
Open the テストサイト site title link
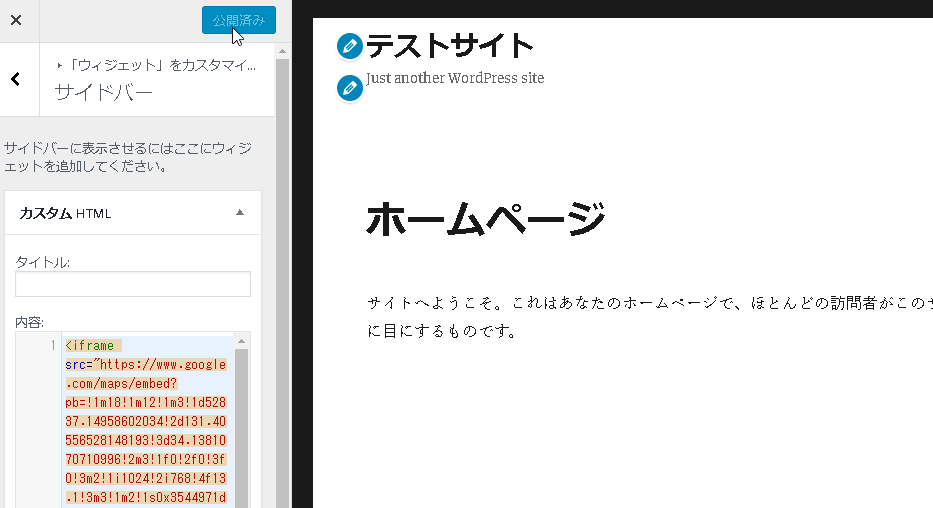click(x=449, y=46)
